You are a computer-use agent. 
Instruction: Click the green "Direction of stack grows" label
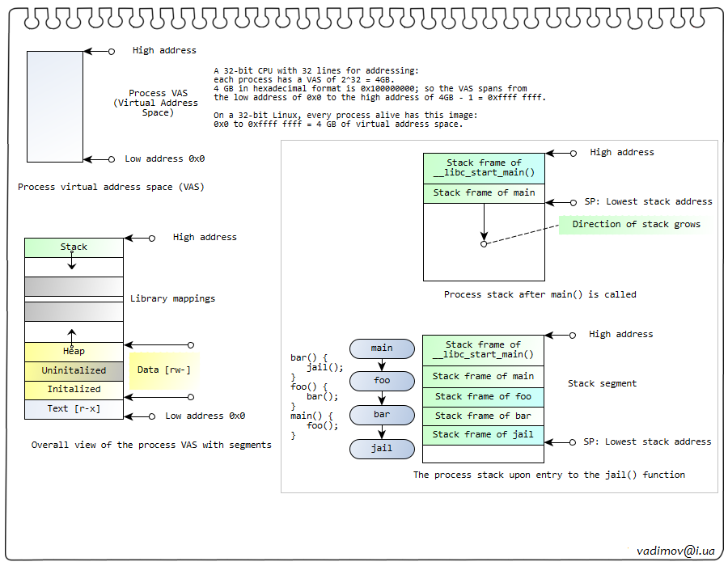(637, 224)
